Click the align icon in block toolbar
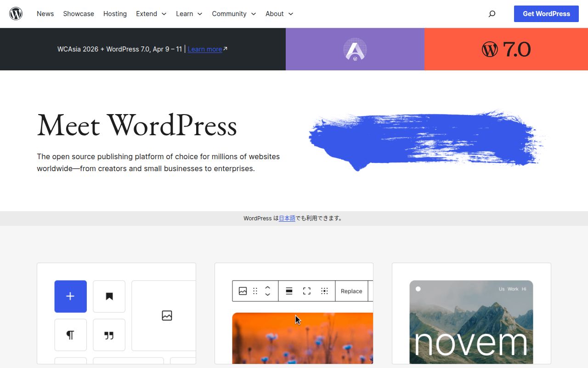Image resolution: width=588 pixels, height=368 pixels. point(289,291)
